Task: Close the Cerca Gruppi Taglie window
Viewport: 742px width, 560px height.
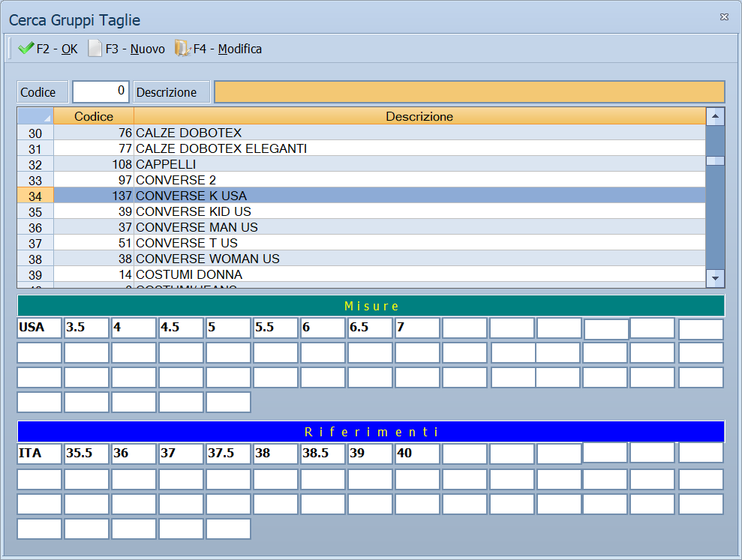Action: click(x=724, y=17)
